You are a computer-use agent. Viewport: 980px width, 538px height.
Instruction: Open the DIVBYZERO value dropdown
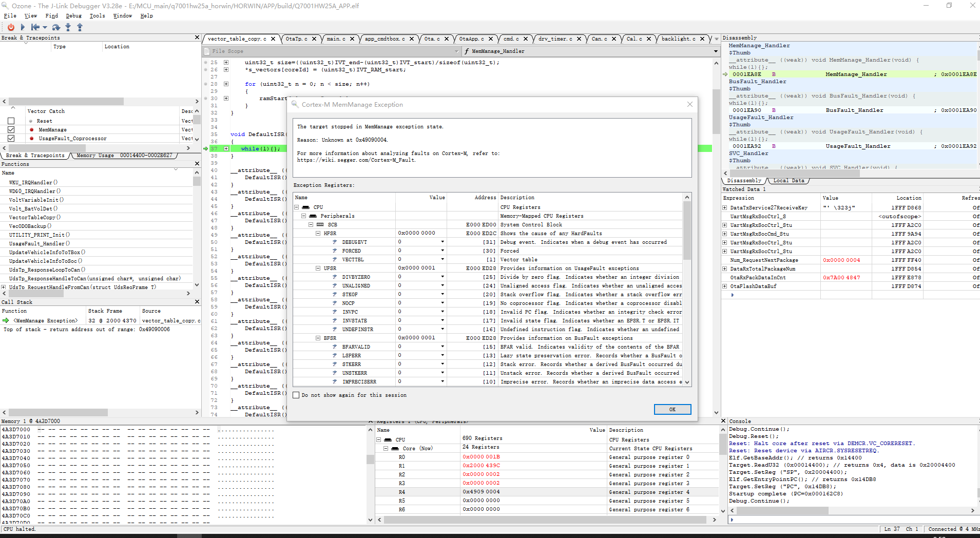pyautogui.click(x=443, y=277)
